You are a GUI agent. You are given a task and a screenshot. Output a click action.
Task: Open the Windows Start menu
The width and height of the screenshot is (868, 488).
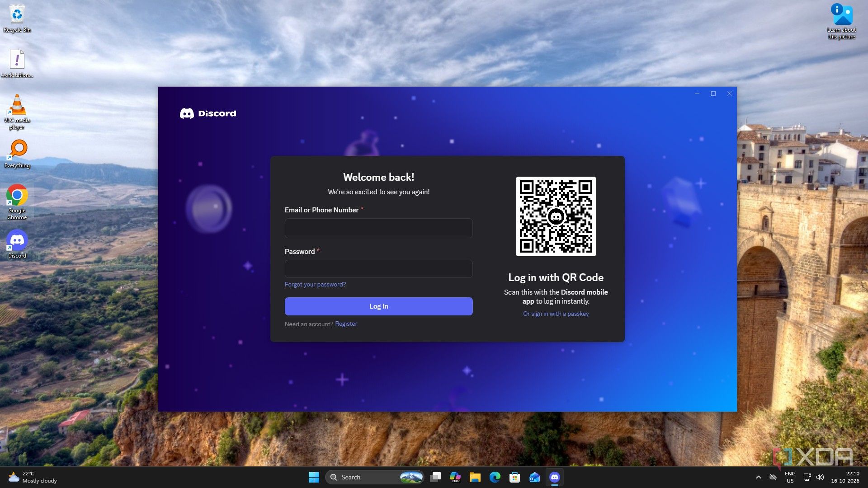[x=314, y=477]
